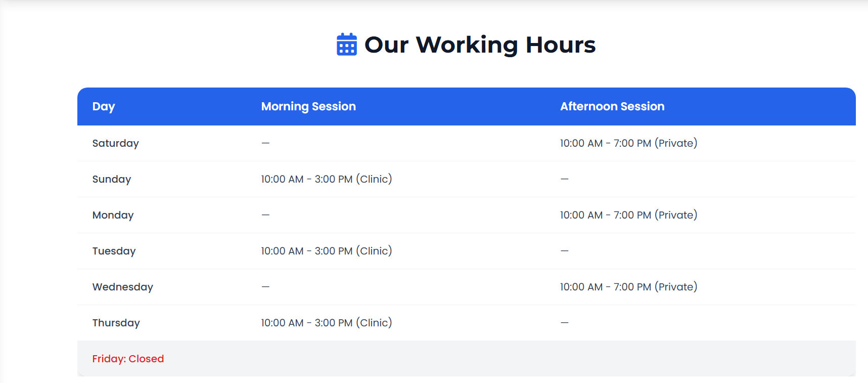Click Saturday's 10:00 AM - 7:00 PM Private slot
868x383 pixels.
(x=628, y=143)
